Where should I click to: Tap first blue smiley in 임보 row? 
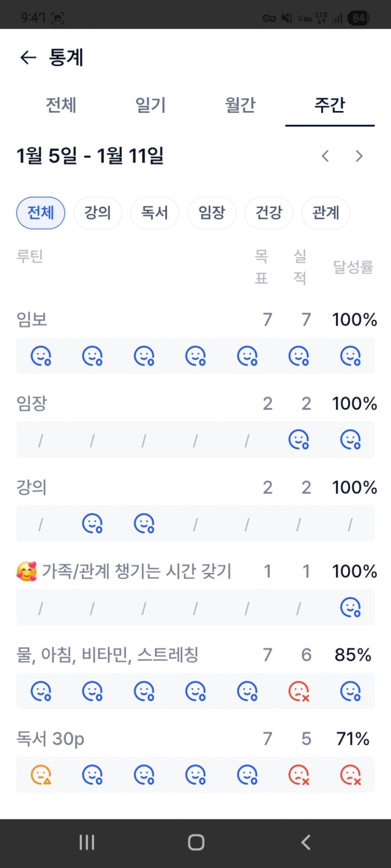41,356
